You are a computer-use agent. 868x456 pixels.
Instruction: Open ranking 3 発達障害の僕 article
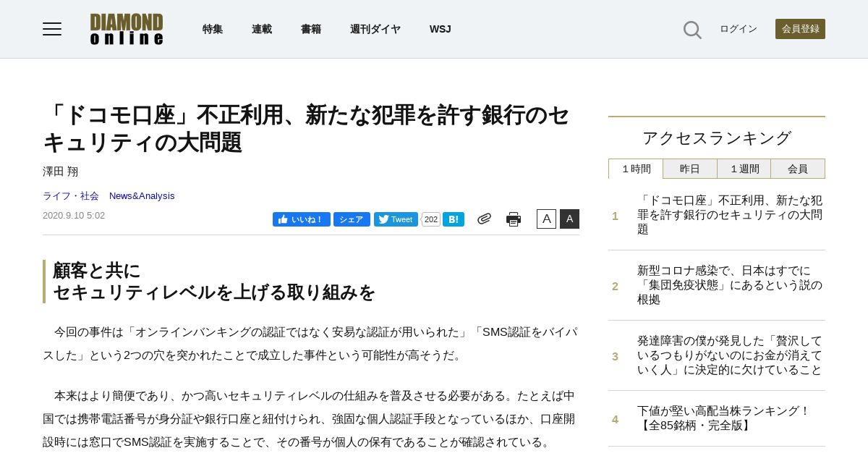[x=730, y=355]
